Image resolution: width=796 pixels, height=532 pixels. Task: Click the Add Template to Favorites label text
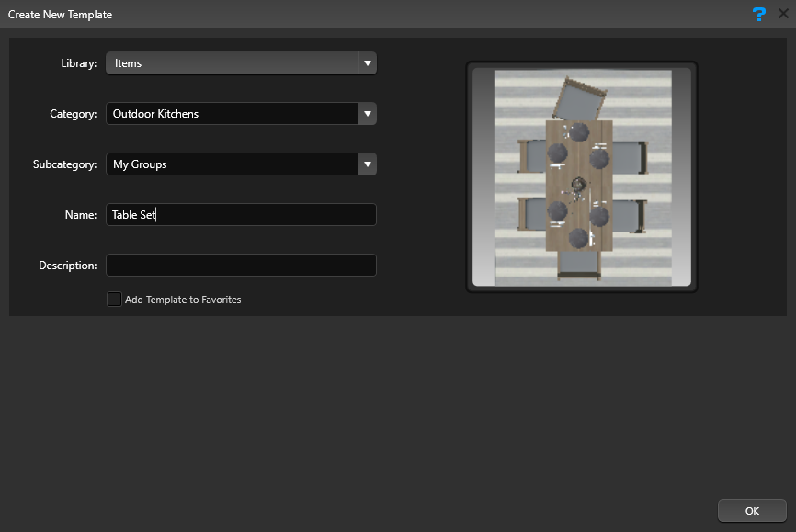click(183, 300)
